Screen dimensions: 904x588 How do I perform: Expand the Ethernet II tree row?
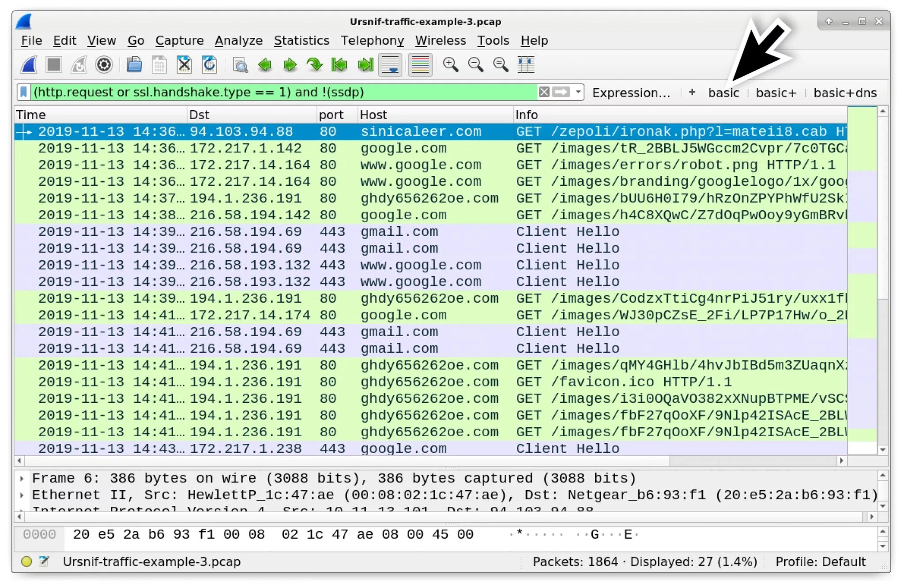tap(22, 495)
